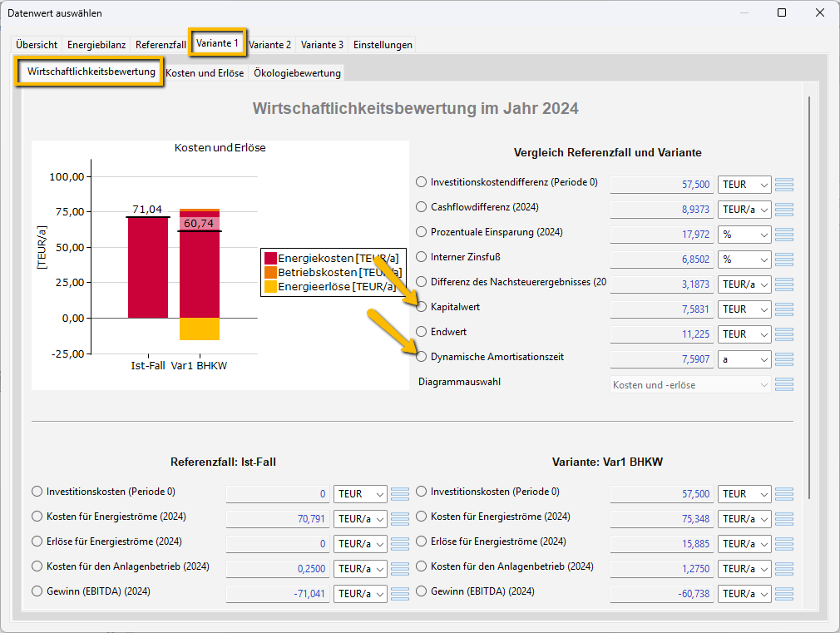Screen dimensions: 840x633
Task: Click list icon in Dynamische Amortisationszeit row
Action: point(783,359)
